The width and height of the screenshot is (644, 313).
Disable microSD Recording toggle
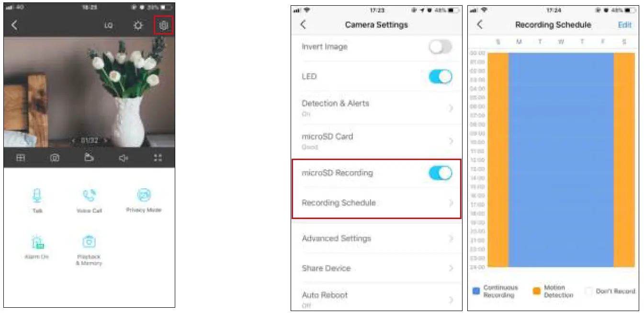coord(440,173)
